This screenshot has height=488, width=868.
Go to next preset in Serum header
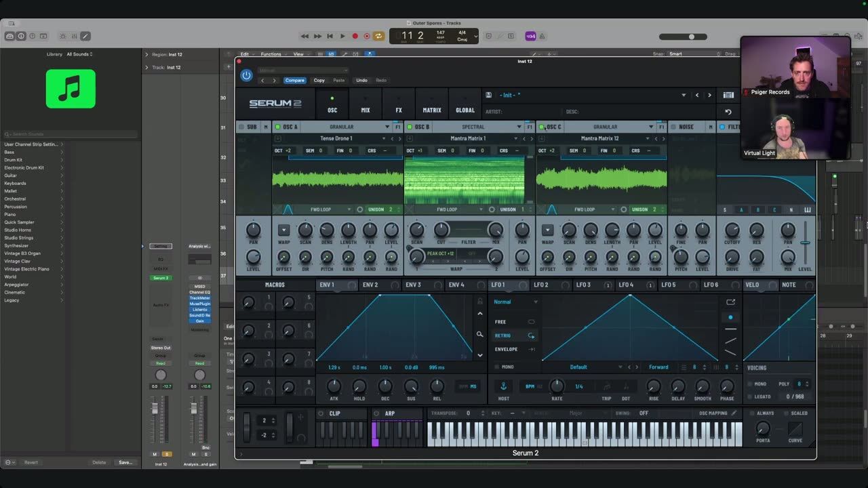point(709,96)
